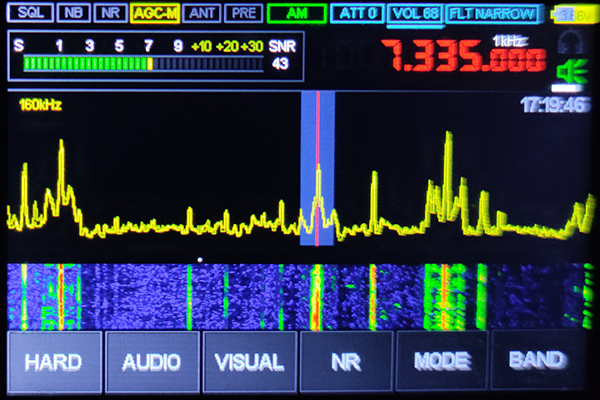Toggle the SQL squelch indicator
This screenshot has width=600, height=400.
coord(30,13)
